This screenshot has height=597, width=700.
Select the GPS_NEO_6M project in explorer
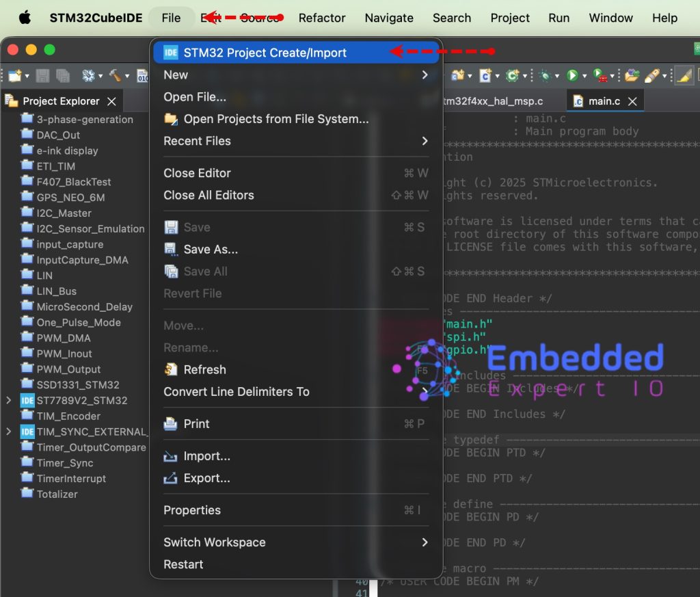tap(70, 198)
